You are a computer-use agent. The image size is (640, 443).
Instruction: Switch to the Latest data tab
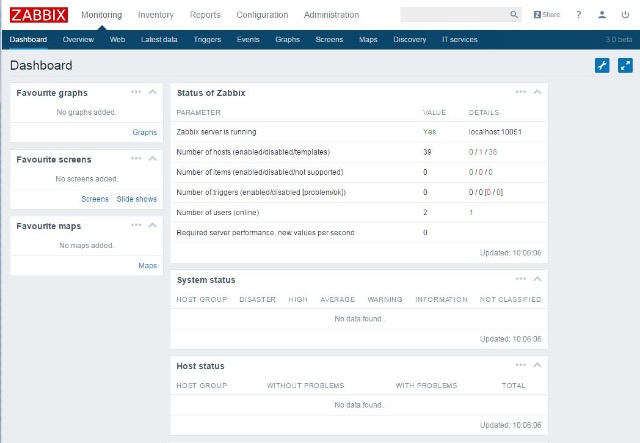click(x=159, y=40)
